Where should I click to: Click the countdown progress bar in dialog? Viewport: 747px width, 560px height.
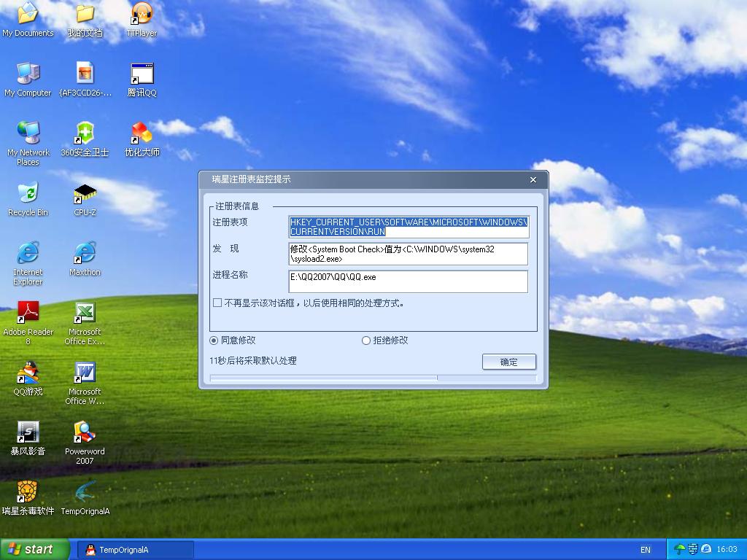pyautogui.click(x=373, y=378)
